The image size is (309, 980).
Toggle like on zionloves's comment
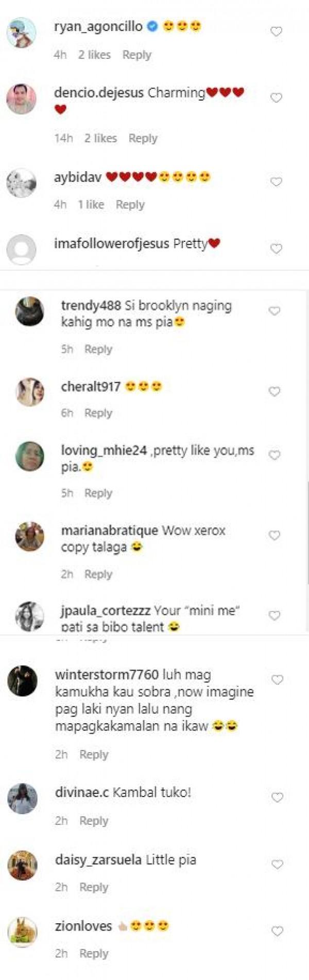(x=278, y=931)
